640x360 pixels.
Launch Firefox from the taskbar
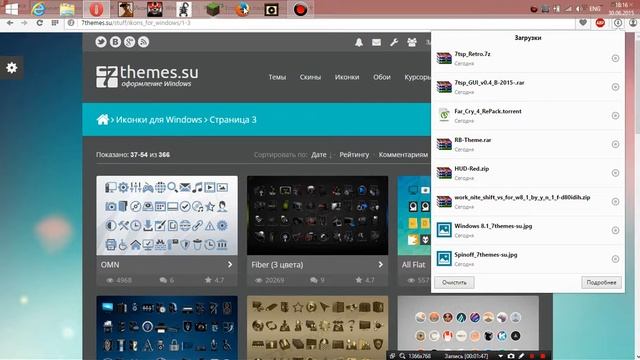(242, 9)
